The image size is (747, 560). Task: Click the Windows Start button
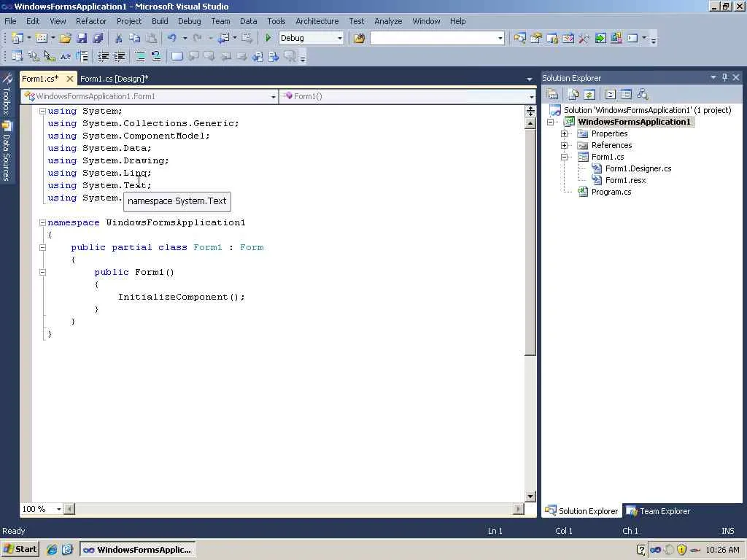click(x=20, y=550)
